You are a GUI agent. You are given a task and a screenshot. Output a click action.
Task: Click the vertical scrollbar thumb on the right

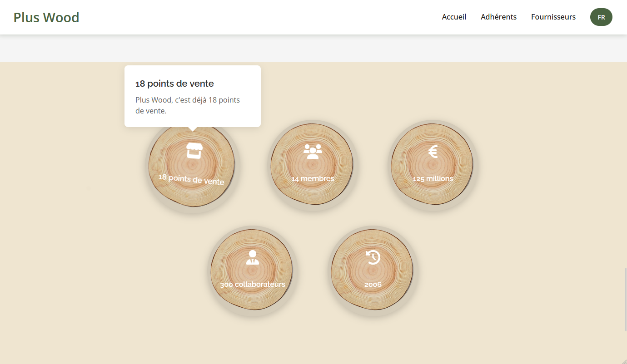coord(625,300)
